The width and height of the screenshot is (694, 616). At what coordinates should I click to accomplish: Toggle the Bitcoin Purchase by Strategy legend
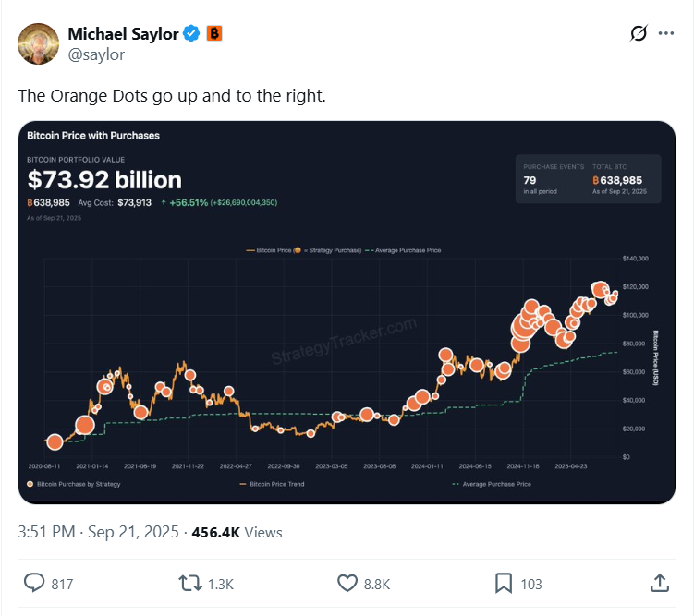78,484
